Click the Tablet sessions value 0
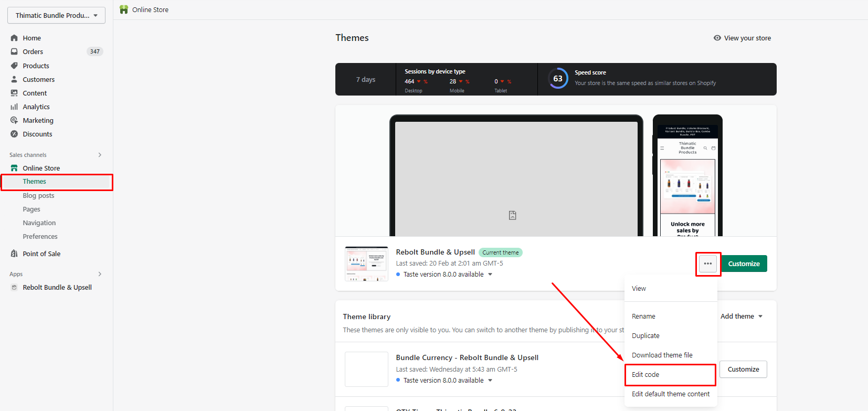868x411 pixels. (x=496, y=81)
